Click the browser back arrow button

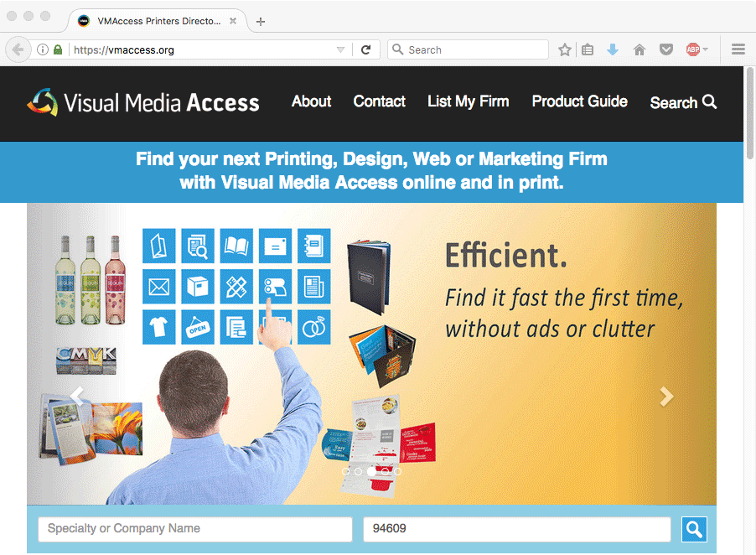pyautogui.click(x=18, y=49)
